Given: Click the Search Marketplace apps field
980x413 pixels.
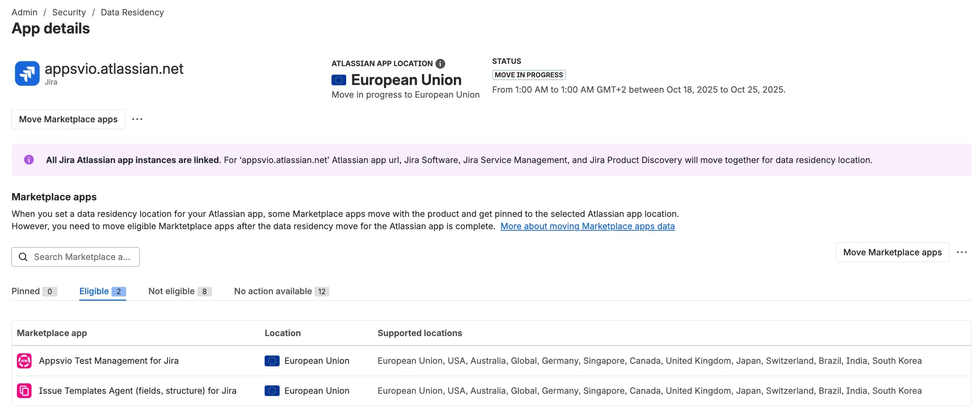Looking at the screenshot, I should [83, 256].
